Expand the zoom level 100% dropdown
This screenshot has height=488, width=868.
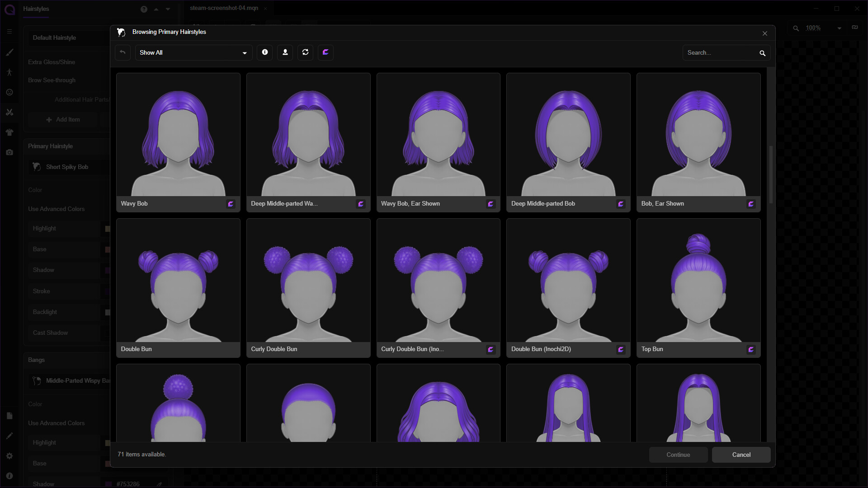pos(839,28)
